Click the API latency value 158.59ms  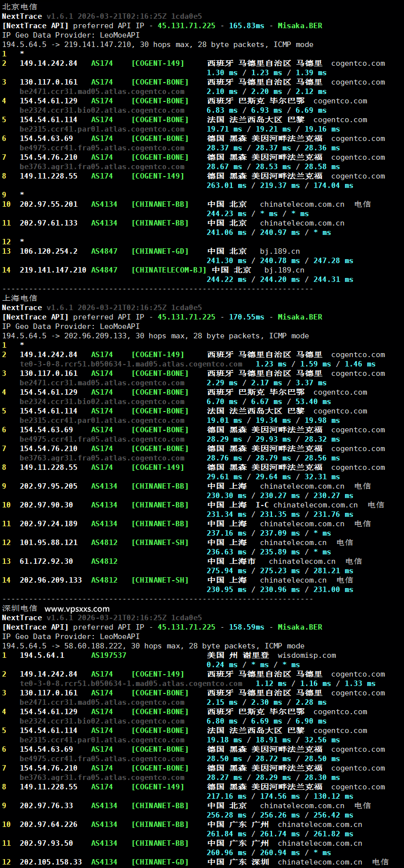tap(246, 627)
